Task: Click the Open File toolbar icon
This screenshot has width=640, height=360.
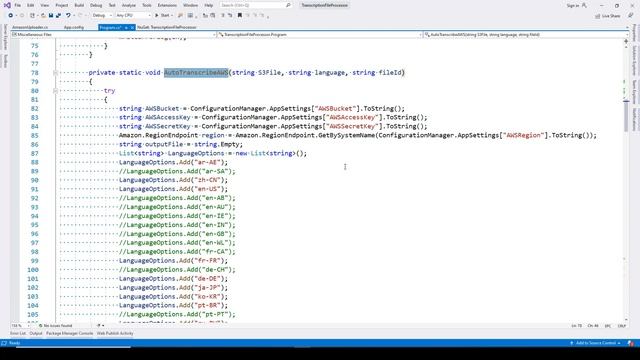Action: coord(43,16)
